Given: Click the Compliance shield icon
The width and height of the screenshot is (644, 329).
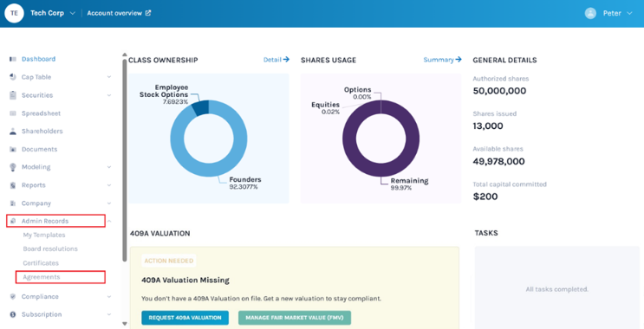Looking at the screenshot, I should point(13,296).
